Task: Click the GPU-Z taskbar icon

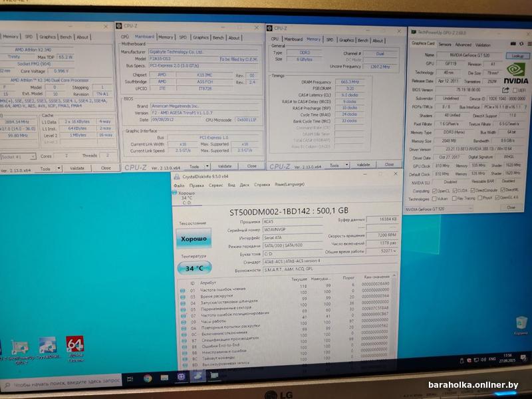Action: (214, 375)
